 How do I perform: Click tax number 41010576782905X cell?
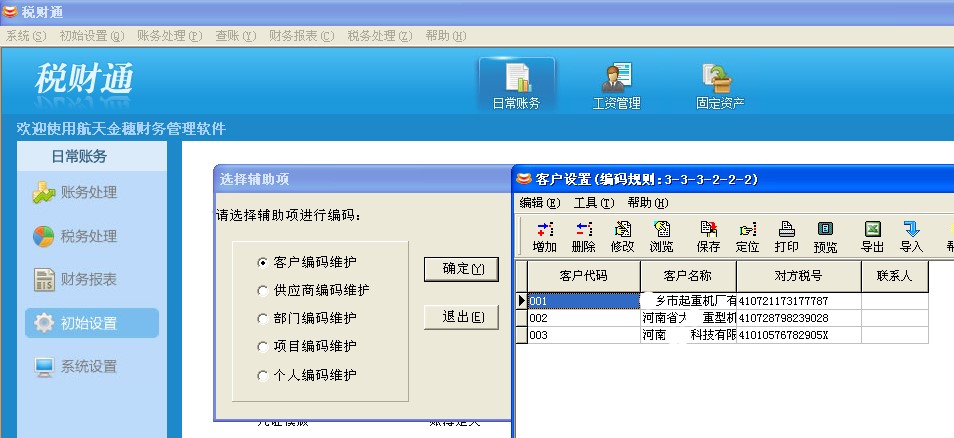click(x=799, y=335)
